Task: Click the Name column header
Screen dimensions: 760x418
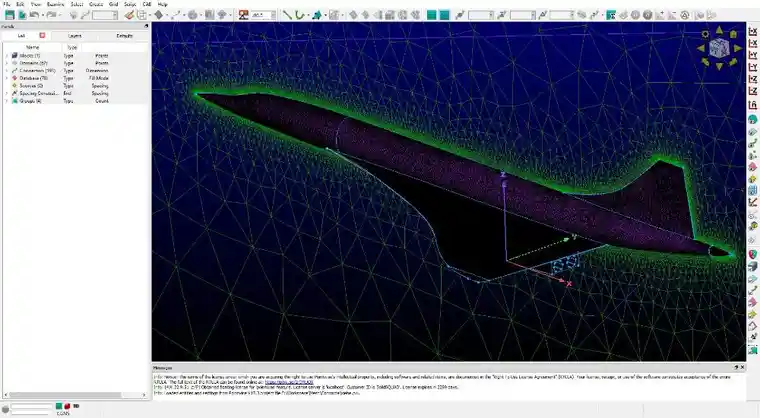Action: click(32, 48)
